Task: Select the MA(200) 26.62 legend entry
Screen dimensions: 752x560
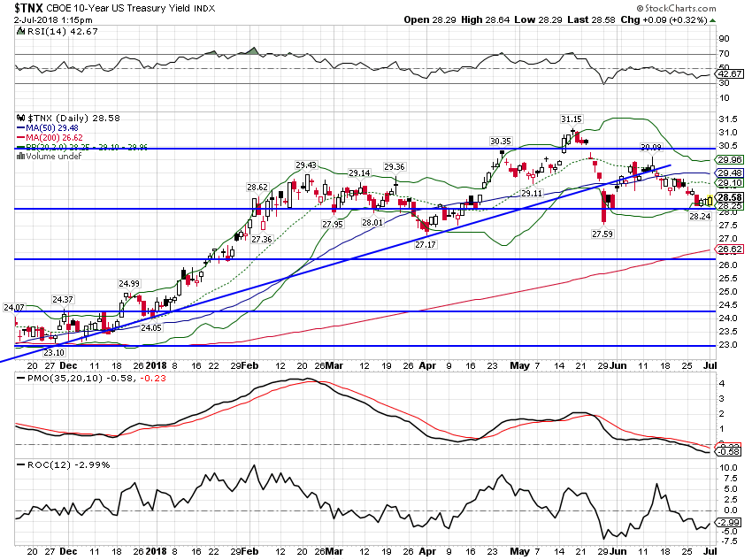Action: coord(54,138)
